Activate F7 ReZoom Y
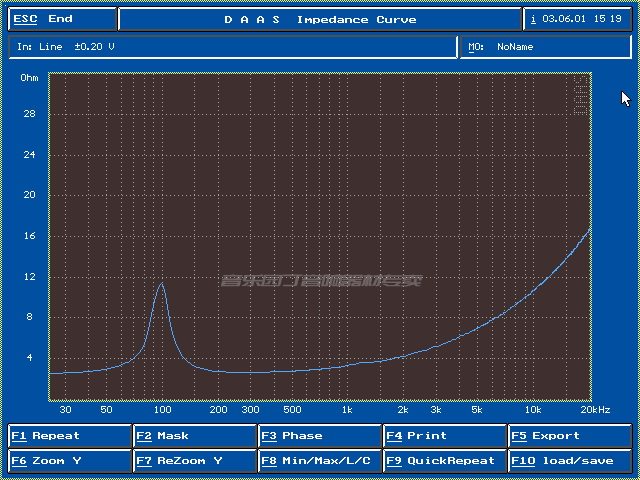The width and height of the screenshot is (640, 480). [195, 461]
